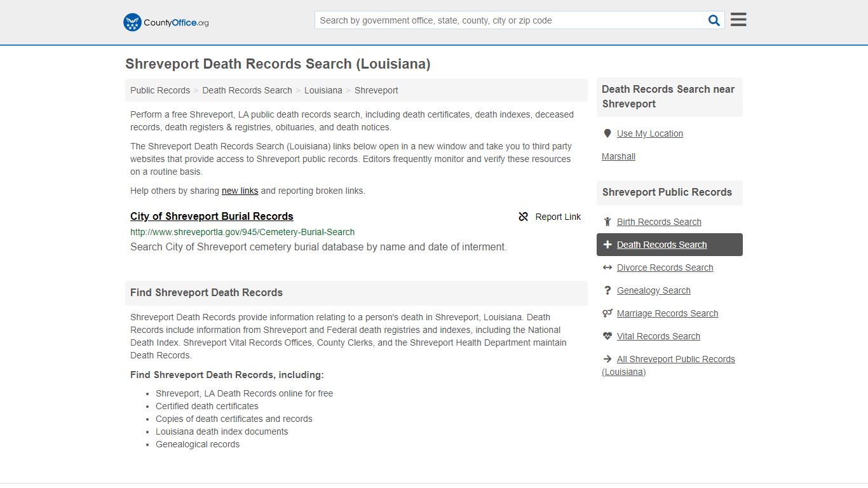This screenshot has height=488, width=868.
Task: Open City of Shreveport Burial Records title
Action: click(212, 216)
